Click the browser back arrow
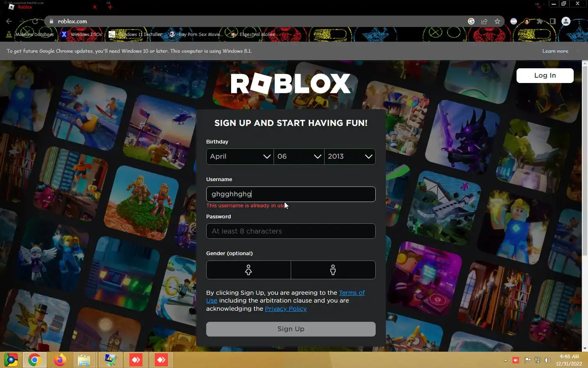The width and height of the screenshot is (588, 368). tap(9, 21)
